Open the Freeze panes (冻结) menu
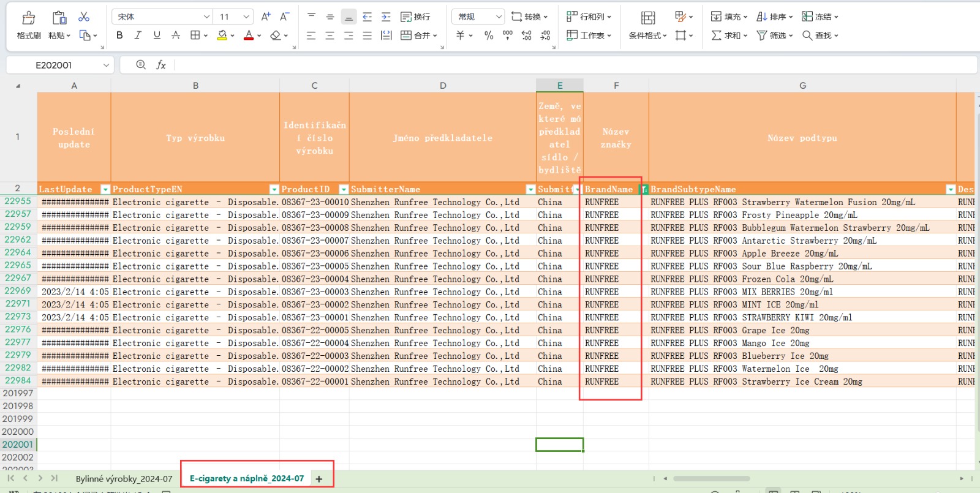This screenshot has height=493, width=980. click(x=820, y=17)
